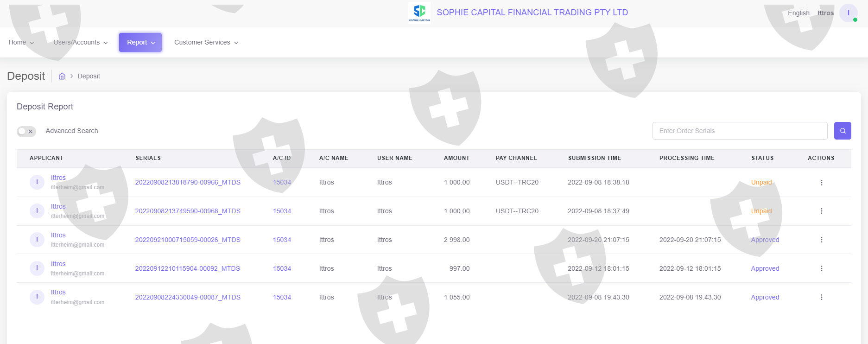Viewport: 868px width, 344px height.
Task: Click the Unpaid status for the 18:38:18 deposit
Action: (x=761, y=182)
